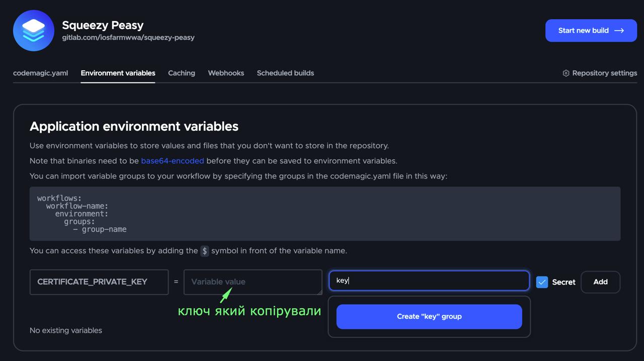Click the gitlab.com/iosfarmwwa/squeezy-peasy repository path
This screenshot has width=644, height=361.
coord(128,38)
